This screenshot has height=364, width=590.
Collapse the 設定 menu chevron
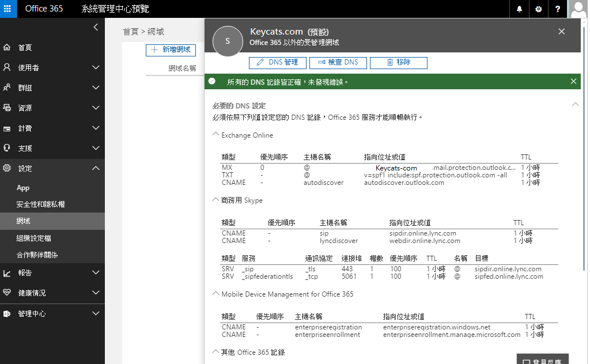(x=96, y=168)
